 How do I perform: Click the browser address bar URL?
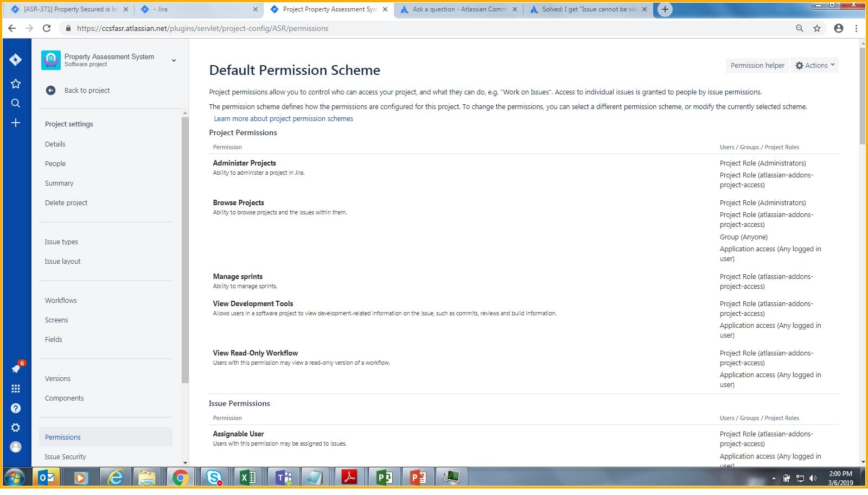point(202,28)
